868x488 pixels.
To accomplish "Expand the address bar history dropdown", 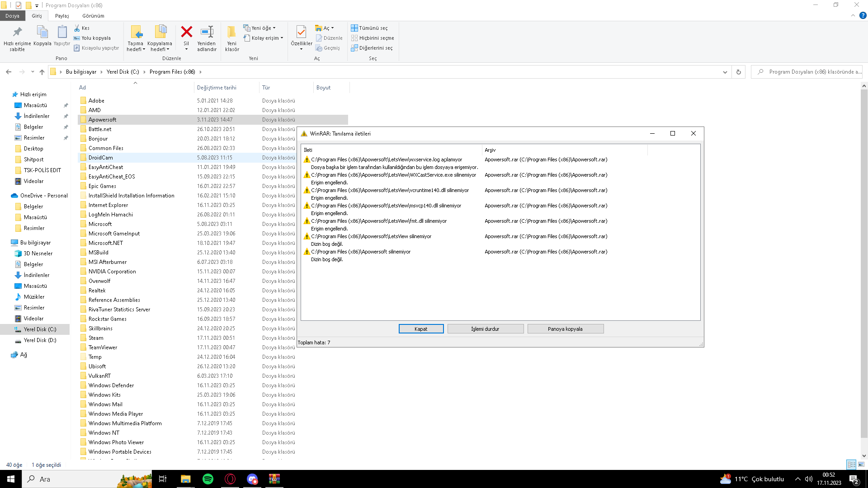I will (x=725, y=72).
